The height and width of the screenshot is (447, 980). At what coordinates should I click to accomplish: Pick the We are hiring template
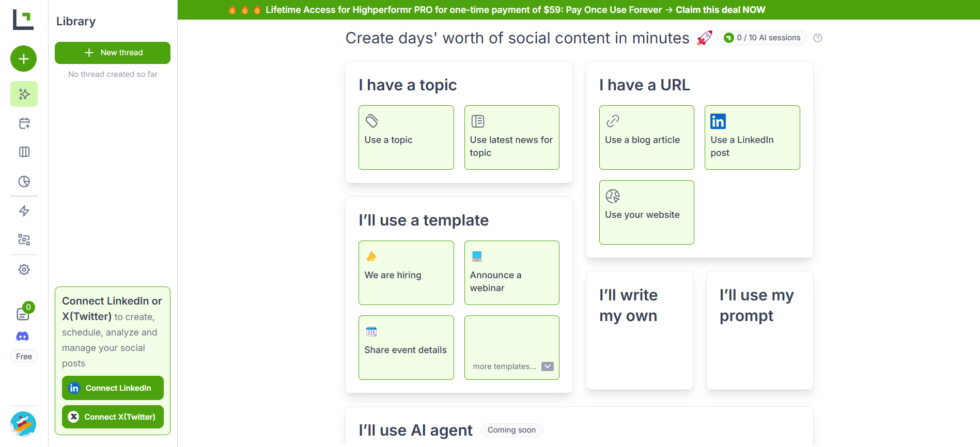406,273
